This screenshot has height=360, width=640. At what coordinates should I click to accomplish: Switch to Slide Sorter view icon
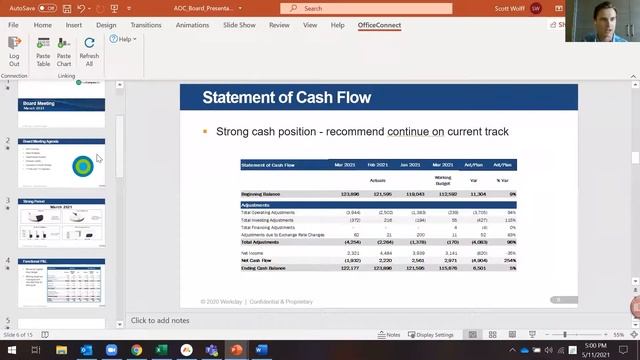click(493, 335)
